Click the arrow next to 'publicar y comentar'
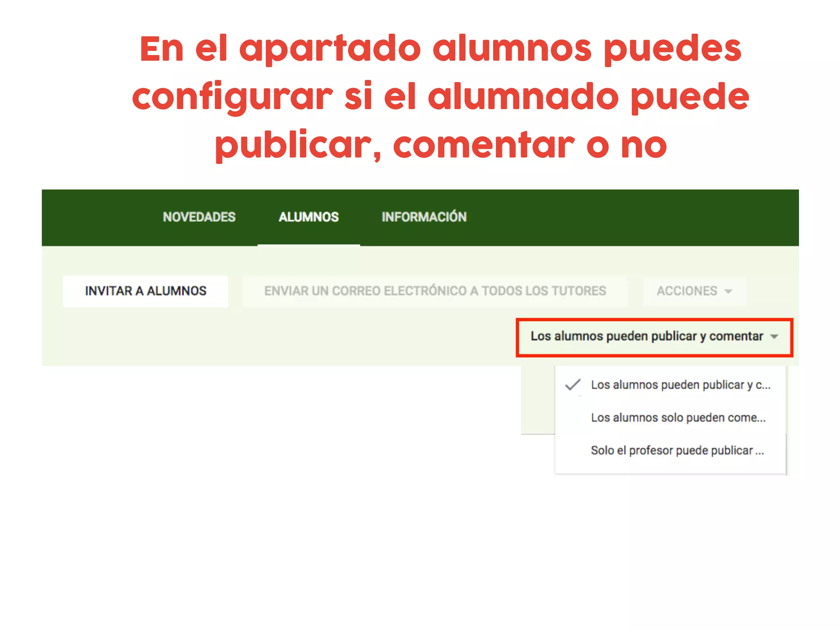The width and height of the screenshot is (840, 630). click(774, 337)
